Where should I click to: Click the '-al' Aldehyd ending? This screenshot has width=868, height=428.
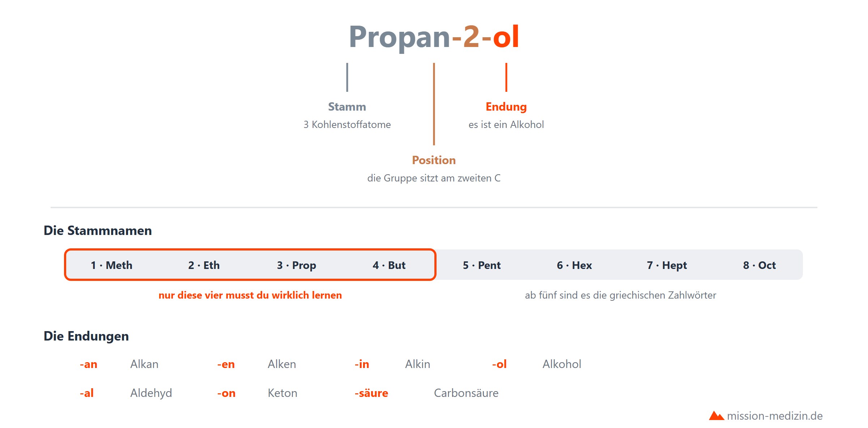(87, 393)
